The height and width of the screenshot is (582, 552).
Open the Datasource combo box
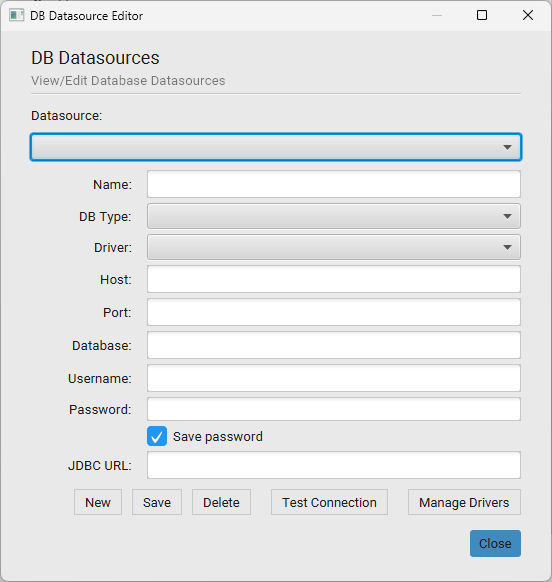coord(276,147)
